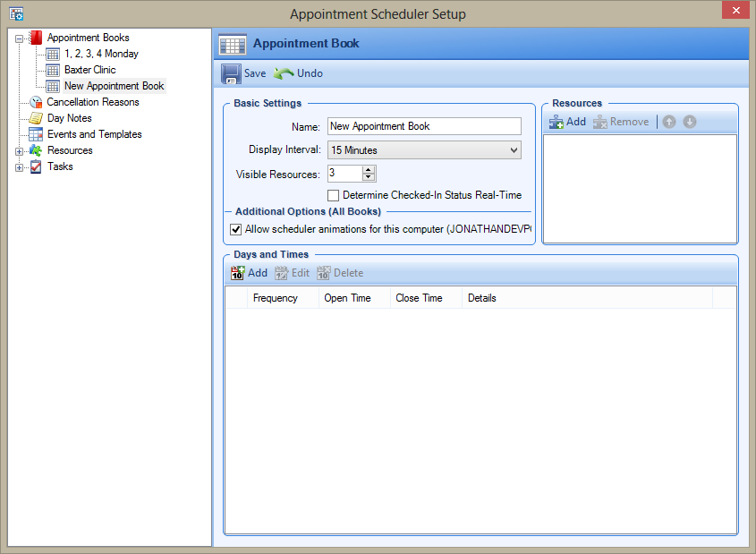
Task: Click the Add calendar icon in Days and Times
Action: click(237, 273)
